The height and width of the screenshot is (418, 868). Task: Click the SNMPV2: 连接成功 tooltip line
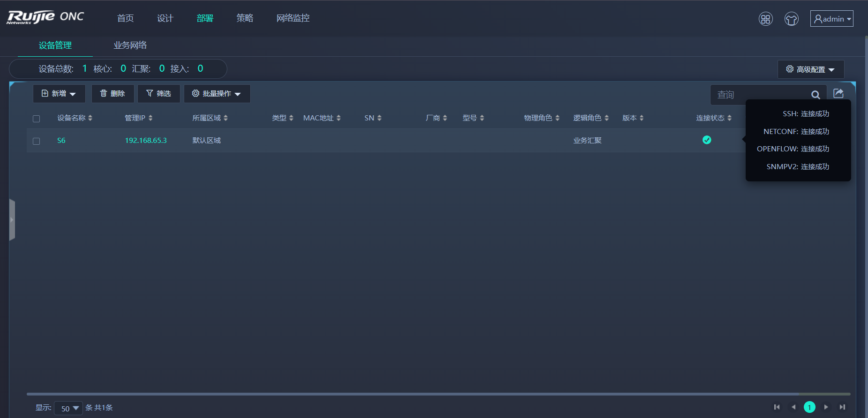click(798, 167)
